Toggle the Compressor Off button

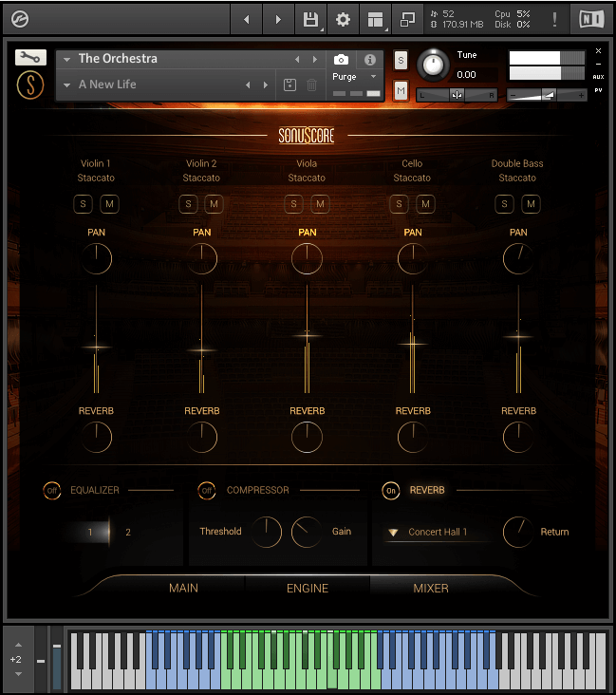point(207,491)
